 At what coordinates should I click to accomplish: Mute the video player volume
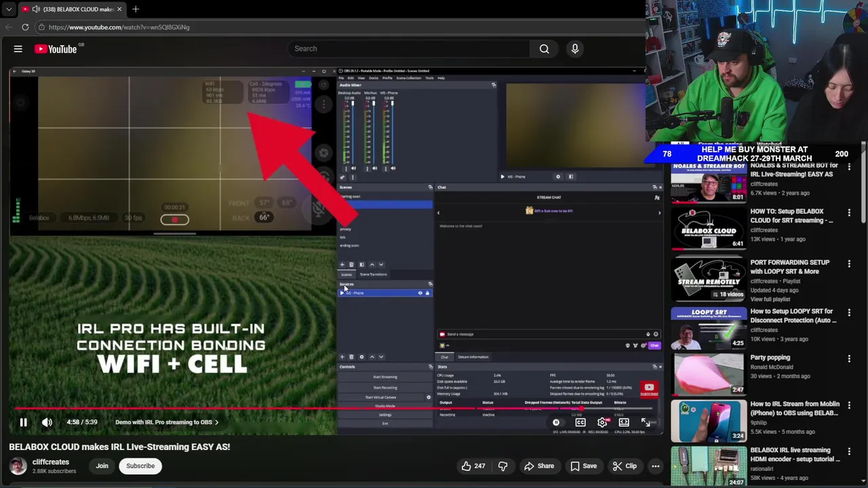click(x=47, y=422)
